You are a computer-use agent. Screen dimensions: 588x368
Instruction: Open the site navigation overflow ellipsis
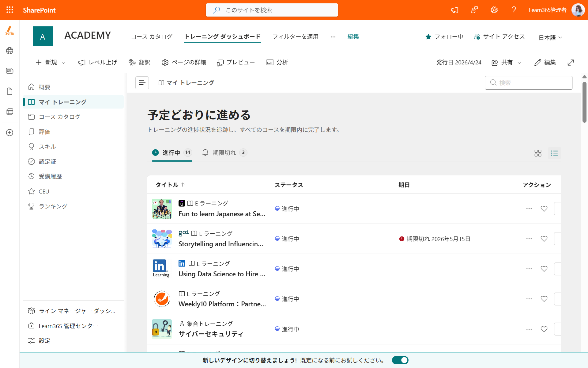pyautogui.click(x=333, y=37)
